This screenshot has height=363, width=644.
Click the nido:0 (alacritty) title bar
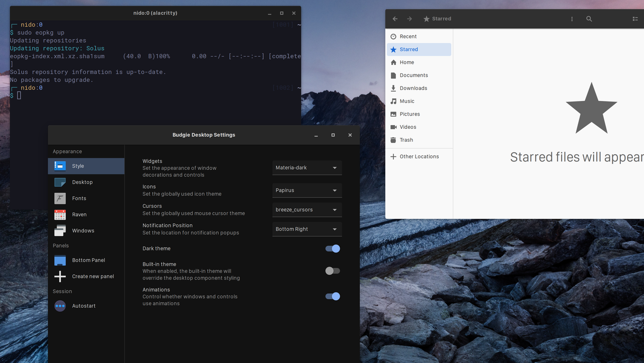click(155, 13)
